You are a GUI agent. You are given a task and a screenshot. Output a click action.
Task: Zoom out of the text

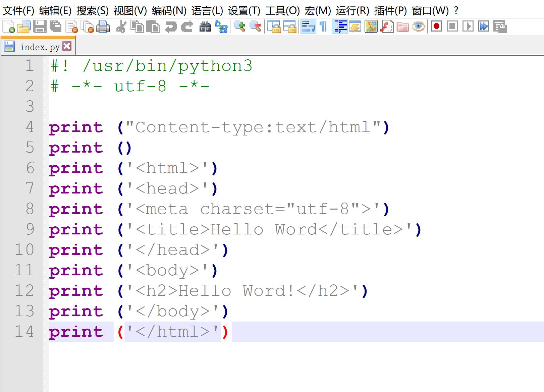click(256, 27)
